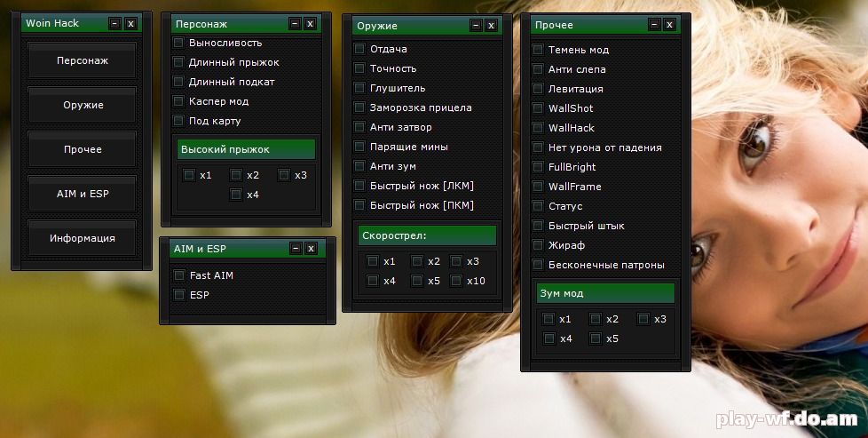Open the Информация section
Image resolution: width=868 pixels, height=438 pixels.
coord(82,238)
